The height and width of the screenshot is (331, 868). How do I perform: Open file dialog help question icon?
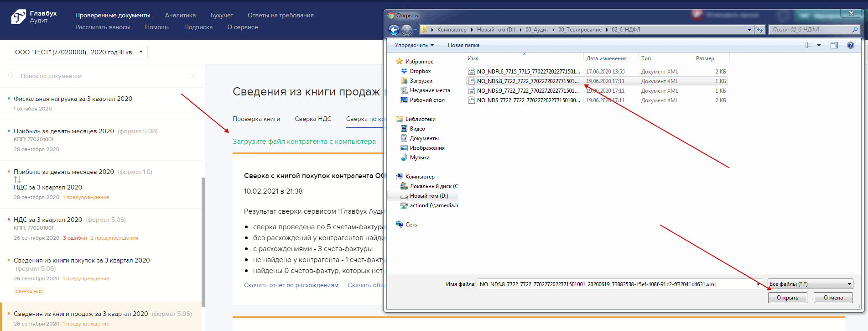pyautogui.click(x=850, y=45)
